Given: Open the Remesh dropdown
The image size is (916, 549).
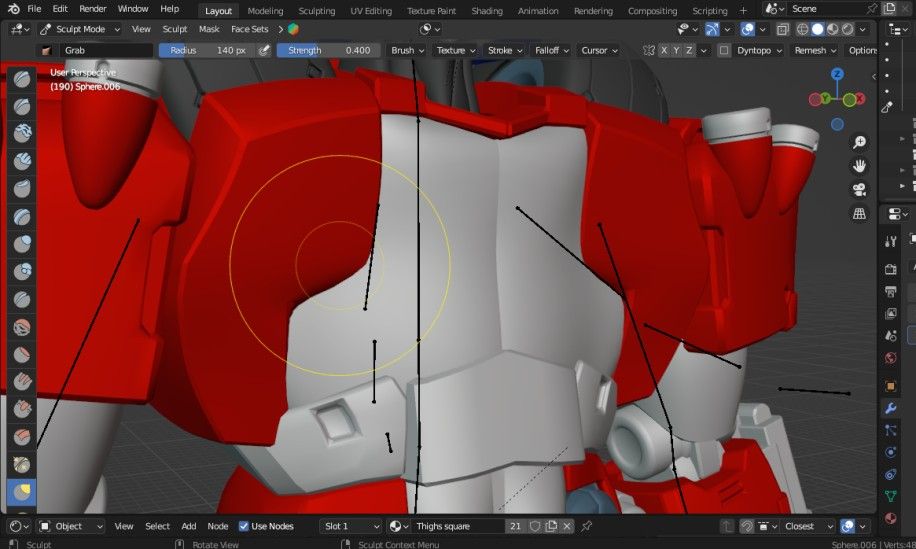Looking at the screenshot, I should 815,50.
